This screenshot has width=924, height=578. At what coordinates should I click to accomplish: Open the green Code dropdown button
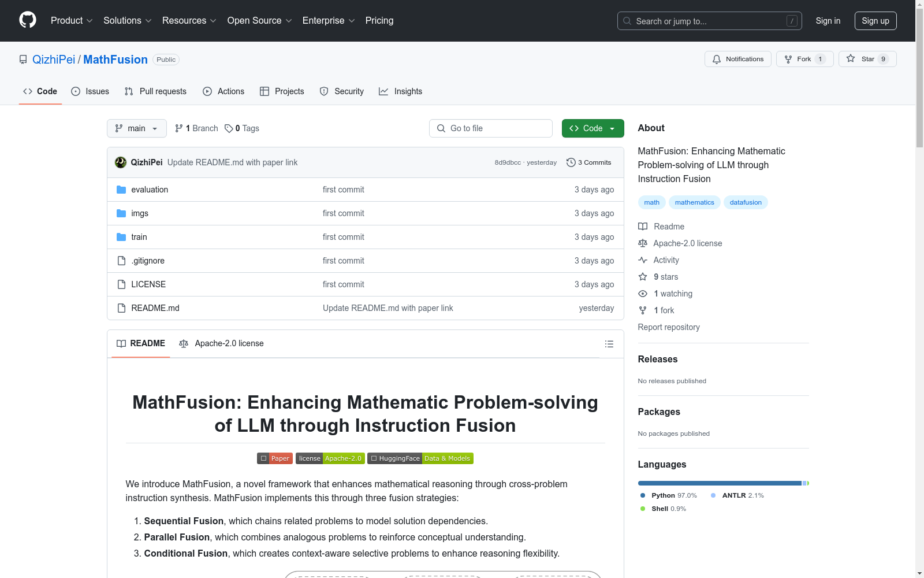593,128
